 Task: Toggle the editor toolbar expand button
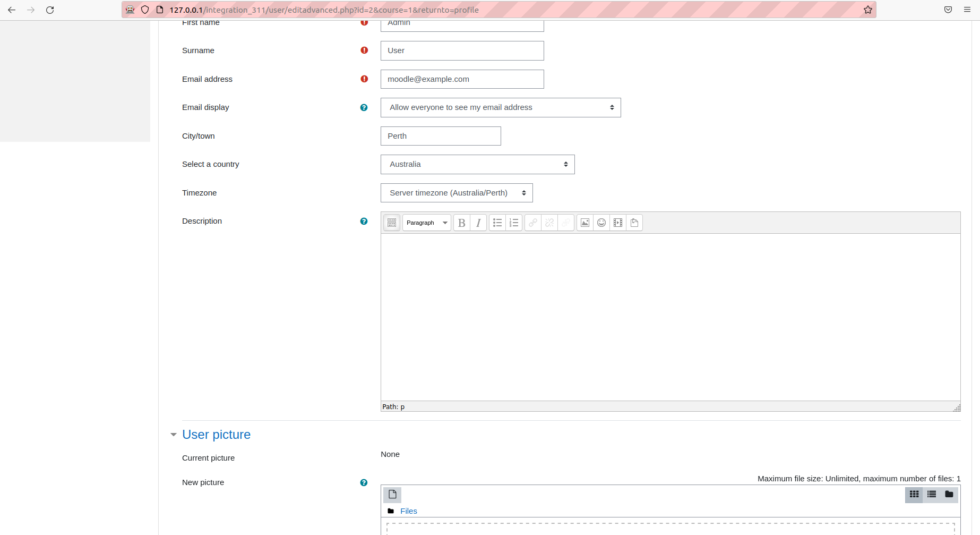(392, 223)
